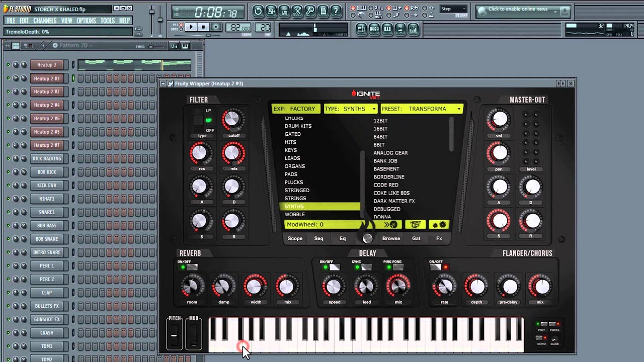Select the 808 BASS channel button

tap(47, 225)
